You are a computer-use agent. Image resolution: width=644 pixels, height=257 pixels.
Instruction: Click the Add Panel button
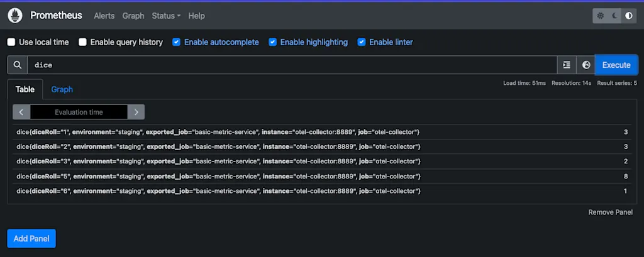click(x=31, y=239)
